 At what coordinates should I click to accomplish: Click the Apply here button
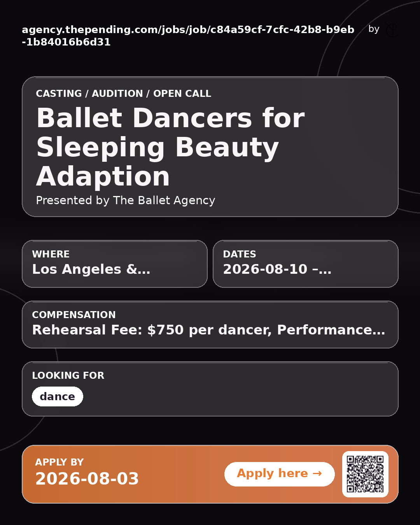pos(279,474)
